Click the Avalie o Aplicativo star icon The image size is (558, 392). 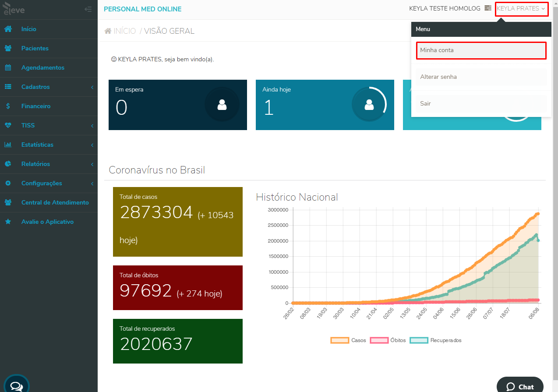click(x=8, y=222)
